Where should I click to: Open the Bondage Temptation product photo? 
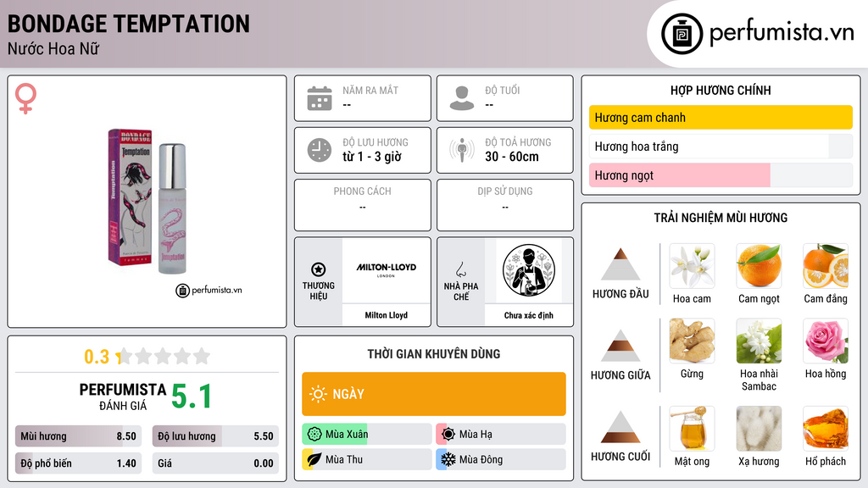147,202
